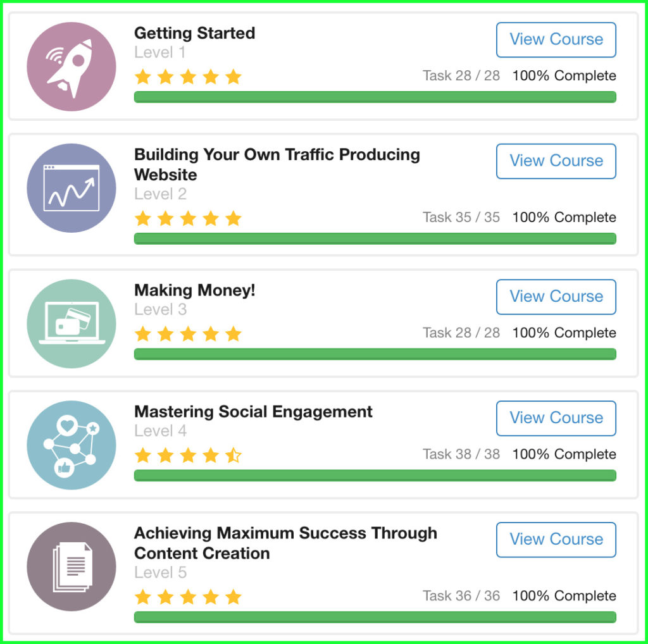Viewport: 648px width, 644px height.
Task: Click the Mastering Social Engagement heading
Action: [253, 412]
